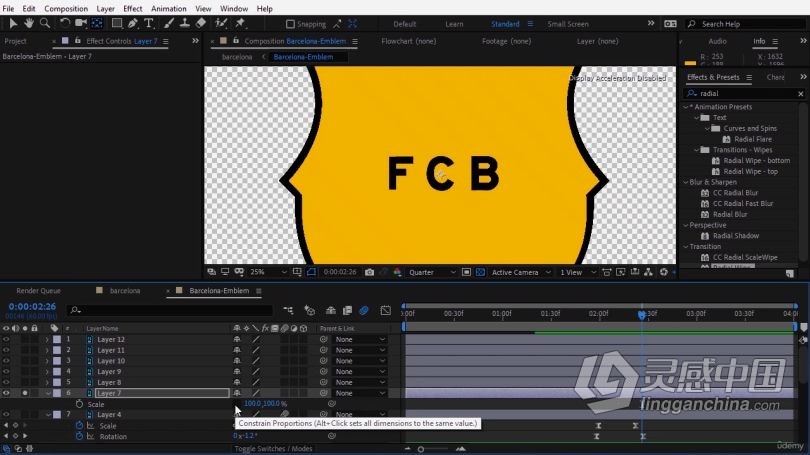
Task: Hide Layer 9 with eye toggle
Action: (x=6, y=371)
